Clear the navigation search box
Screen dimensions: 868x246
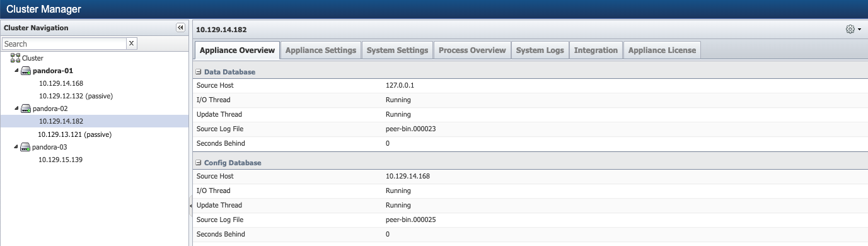coord(132,44)
